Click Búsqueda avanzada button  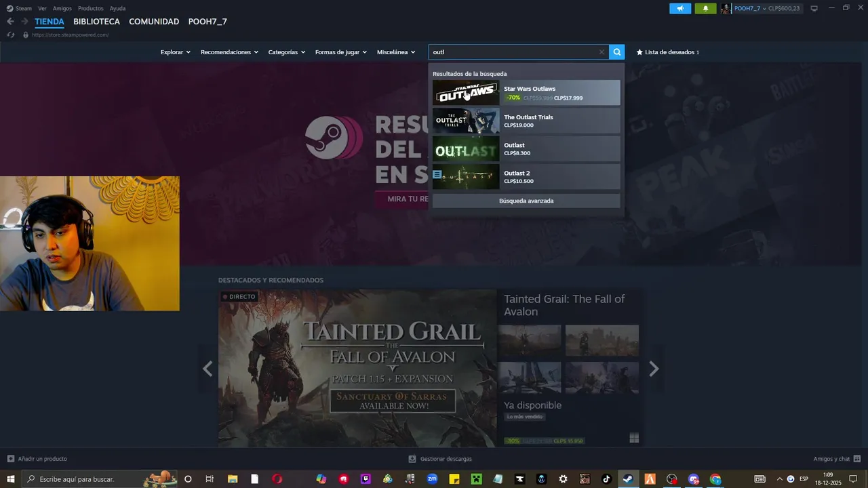point(526,201)
